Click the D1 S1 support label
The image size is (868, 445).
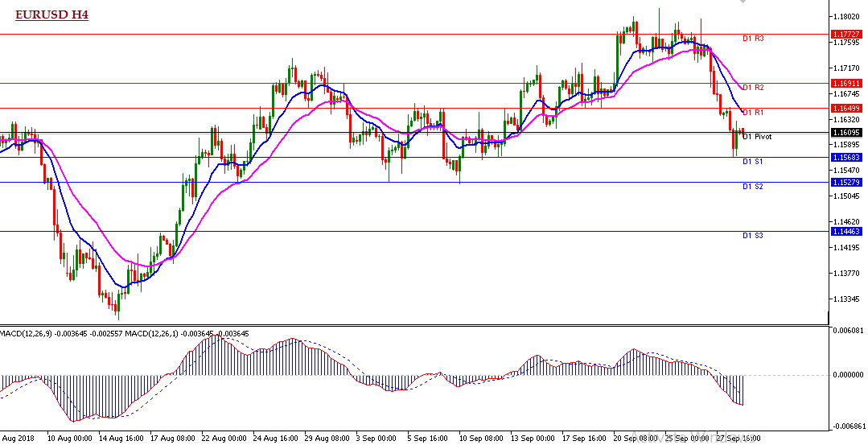[752, 162]
